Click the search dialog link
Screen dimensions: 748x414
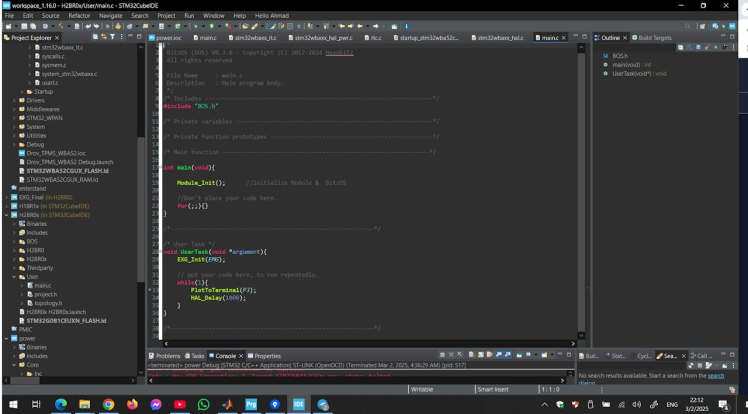715,375
